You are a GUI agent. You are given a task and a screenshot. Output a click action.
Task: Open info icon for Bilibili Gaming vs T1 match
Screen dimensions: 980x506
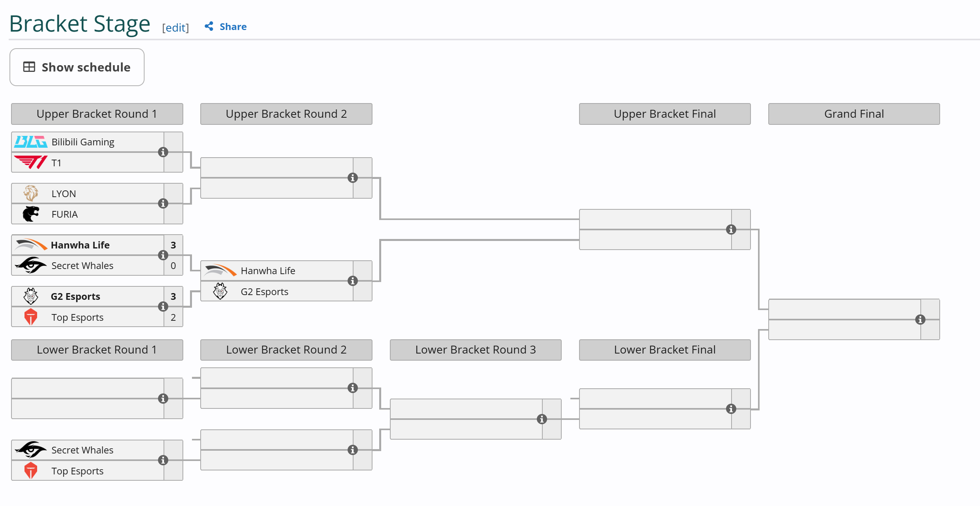point(163,152)
